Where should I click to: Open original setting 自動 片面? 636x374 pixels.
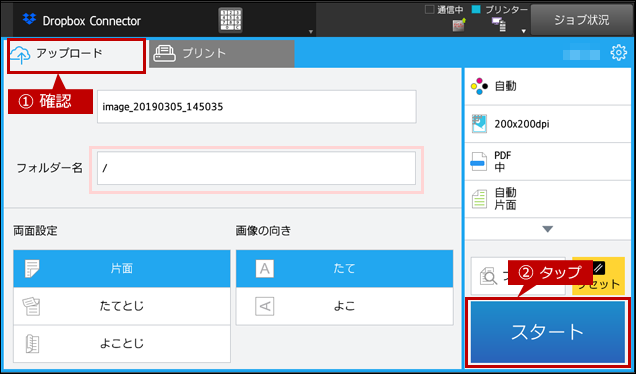pos(547,199)
